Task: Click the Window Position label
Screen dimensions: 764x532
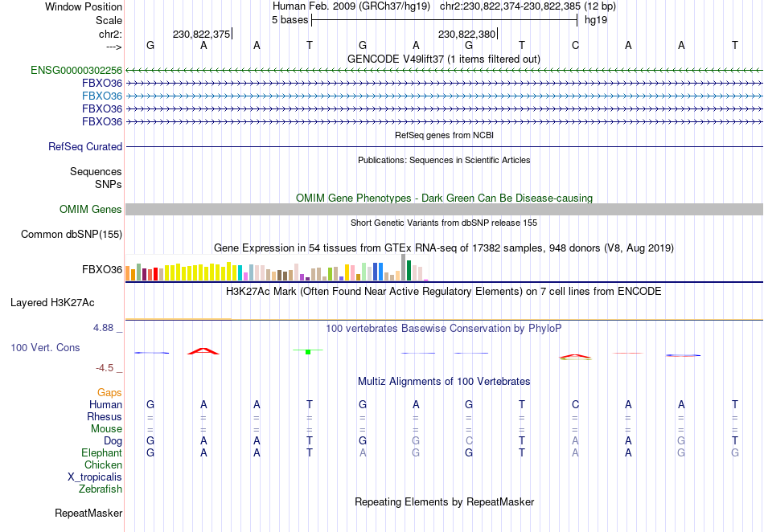Action: tap(84, 6)
